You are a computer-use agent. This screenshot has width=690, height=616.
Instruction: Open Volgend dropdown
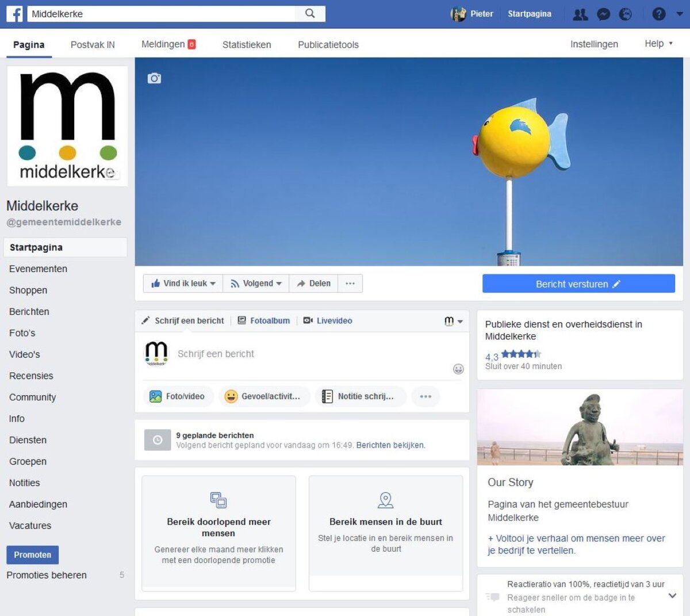click(x=256, y=284)
